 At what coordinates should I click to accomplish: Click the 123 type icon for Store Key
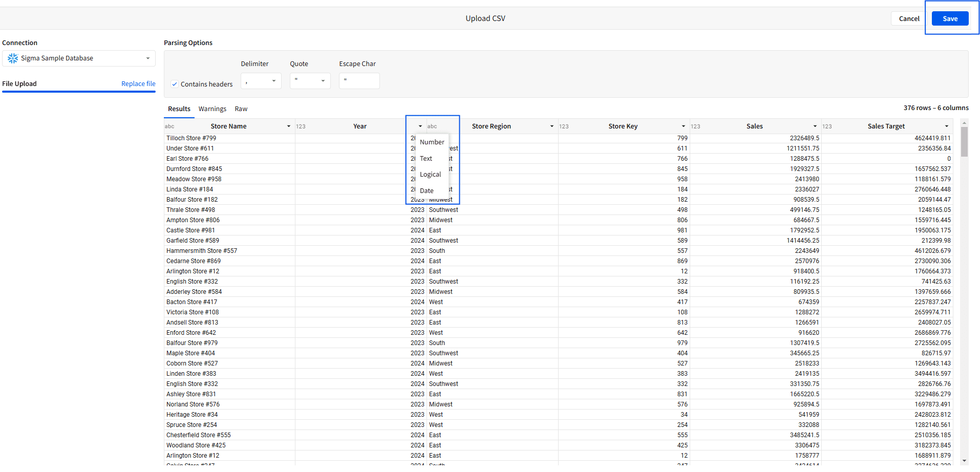[x=564, y=126]
